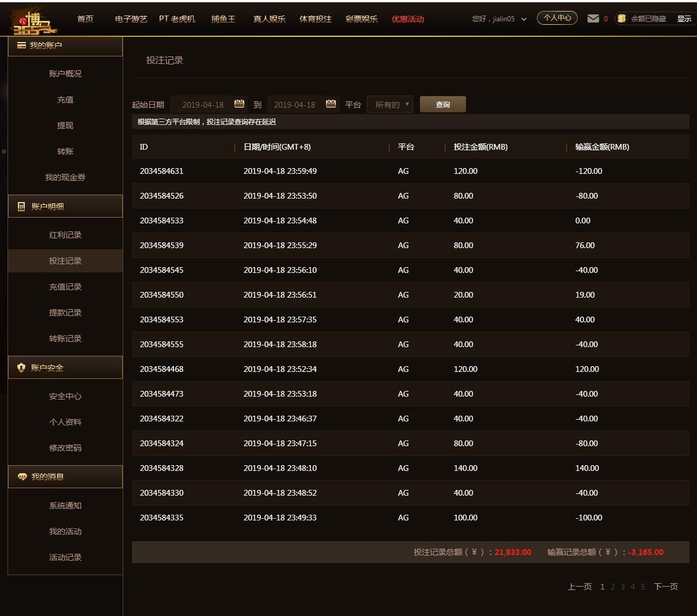Click the 个人中心 button

[557, 18]
